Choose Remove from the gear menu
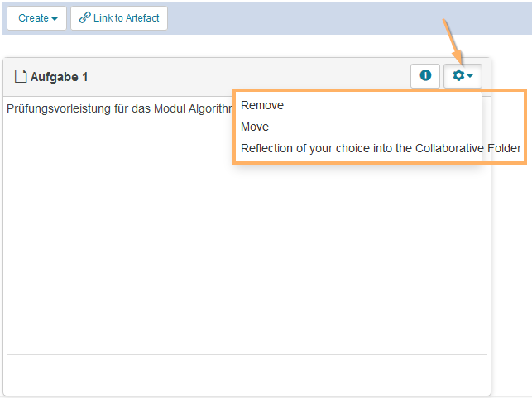The image size is (532, 398). click(262, 105)
